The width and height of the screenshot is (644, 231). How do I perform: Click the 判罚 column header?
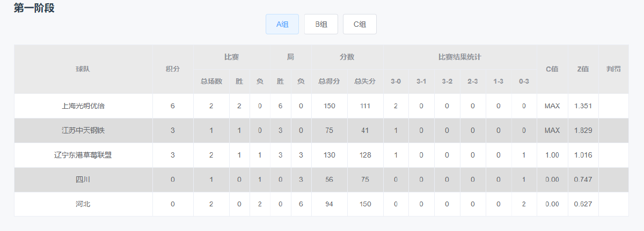(x=613, y=69)
